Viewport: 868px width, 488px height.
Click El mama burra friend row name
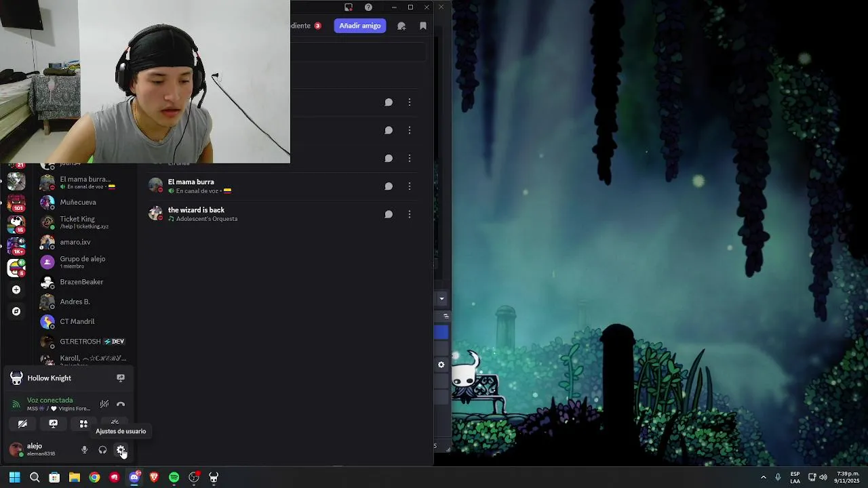(191, 182)
